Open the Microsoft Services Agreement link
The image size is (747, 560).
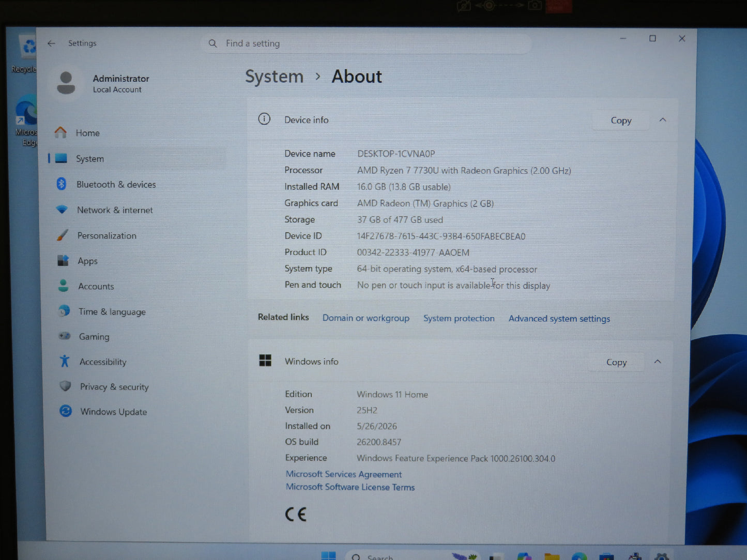(344, 474)
